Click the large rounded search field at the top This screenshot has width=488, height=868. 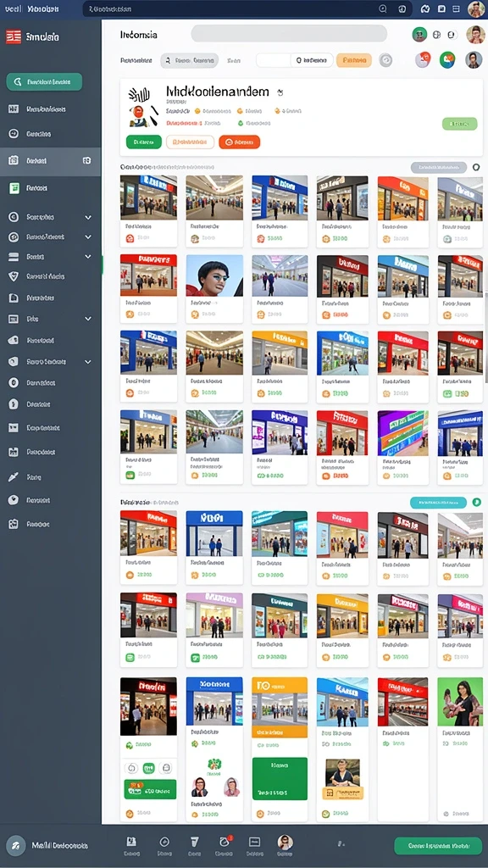289,34
